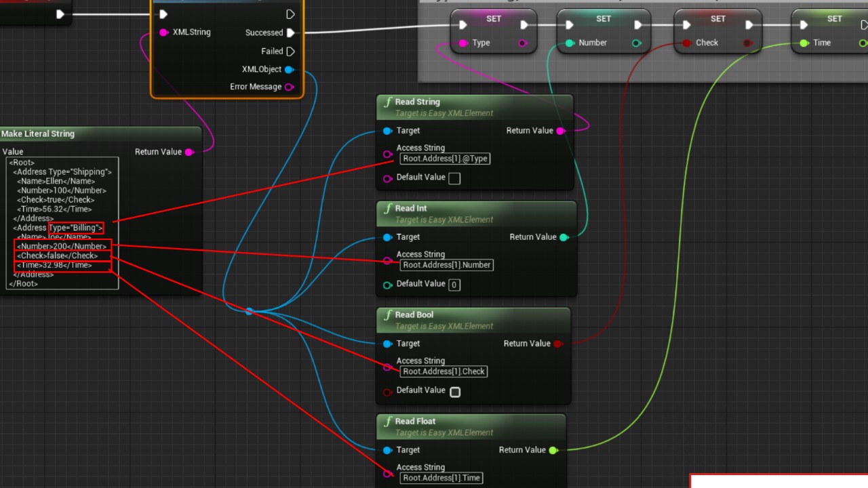Click Read String Target pin

pos(387,131)
